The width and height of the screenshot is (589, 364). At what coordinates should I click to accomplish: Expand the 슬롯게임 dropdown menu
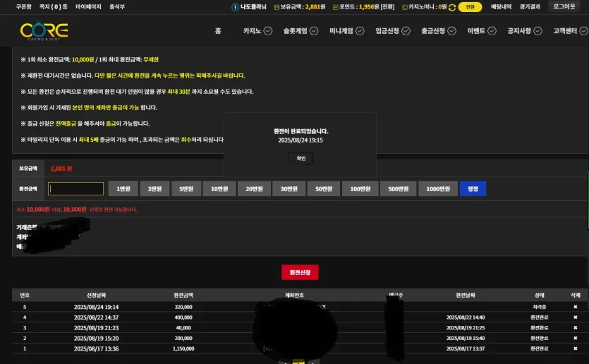click(x=300, y=31)
